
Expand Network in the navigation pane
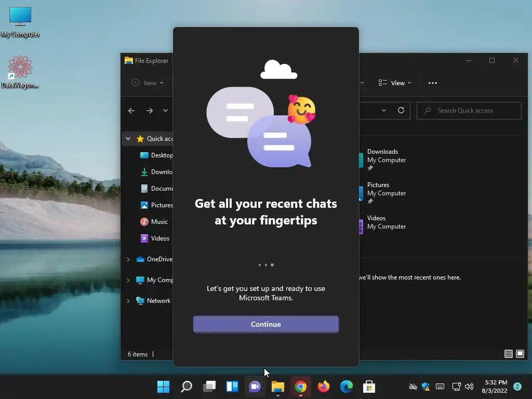[x=128, y=301]
